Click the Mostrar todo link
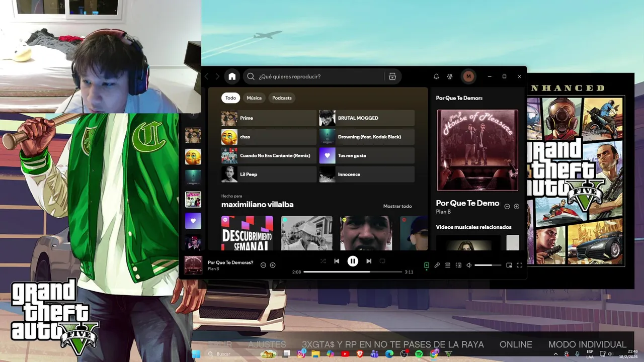The width and height of the screenshot is (644, 362). pos(397,206)
